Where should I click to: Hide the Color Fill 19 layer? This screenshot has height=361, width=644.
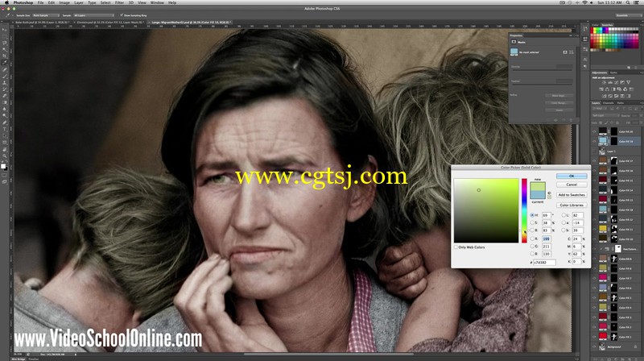594,141
